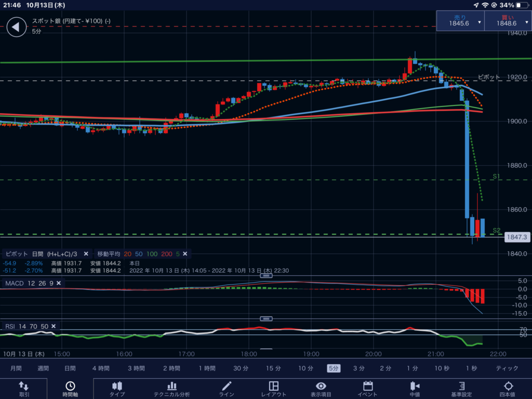The image size is (532, 399).
Task: Toggle 表示項目 eye visibility icon
Action: pyautogui.click(x=321, y=386)
